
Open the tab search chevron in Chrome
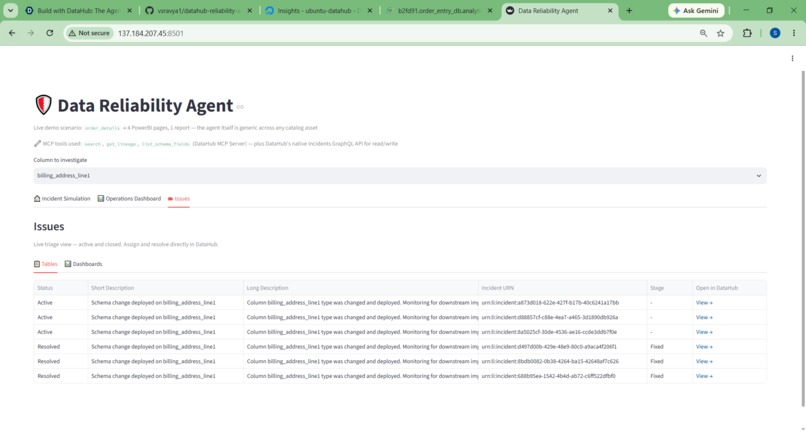tap(10, 10)
